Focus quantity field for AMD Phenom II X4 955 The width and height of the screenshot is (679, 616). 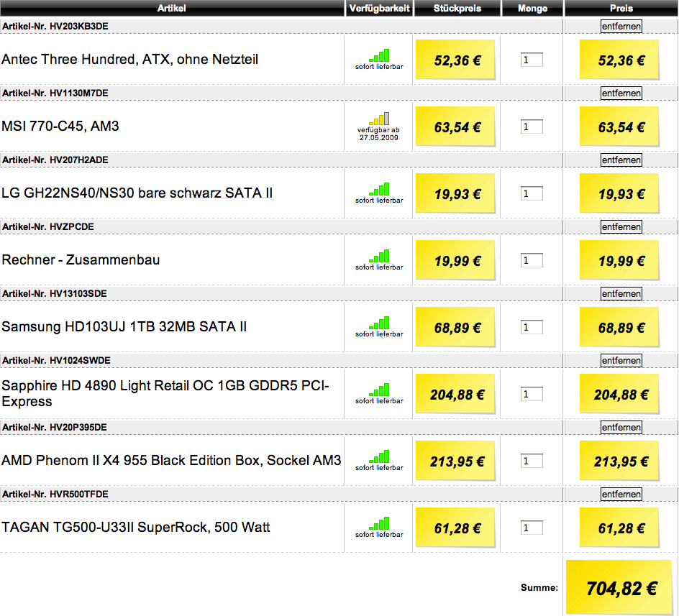tap(532, 461)
